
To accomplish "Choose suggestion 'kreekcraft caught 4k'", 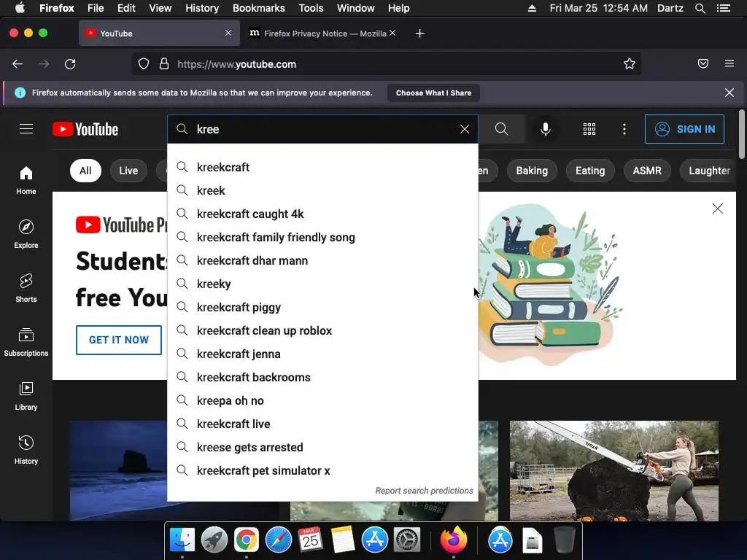I will point(322,214).
